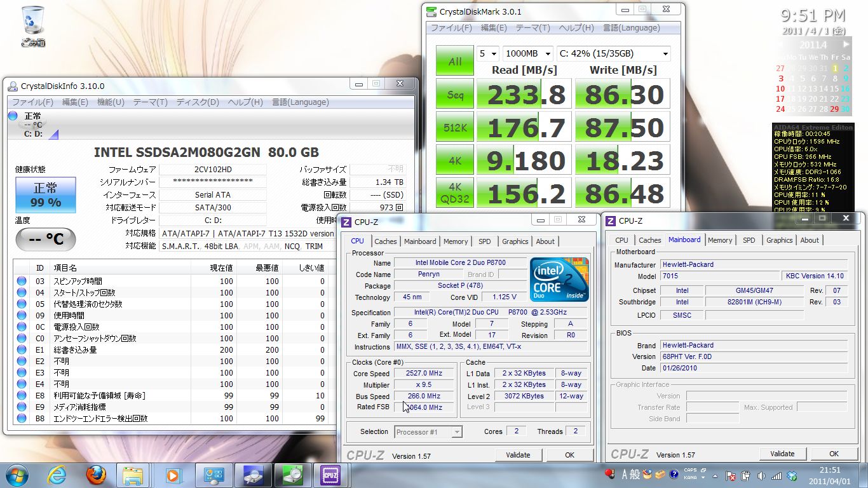The width and height of the screenshot is (868, 488).
Task: Click the disk status orb above the C: D: drive label
Action: (13, 116)
